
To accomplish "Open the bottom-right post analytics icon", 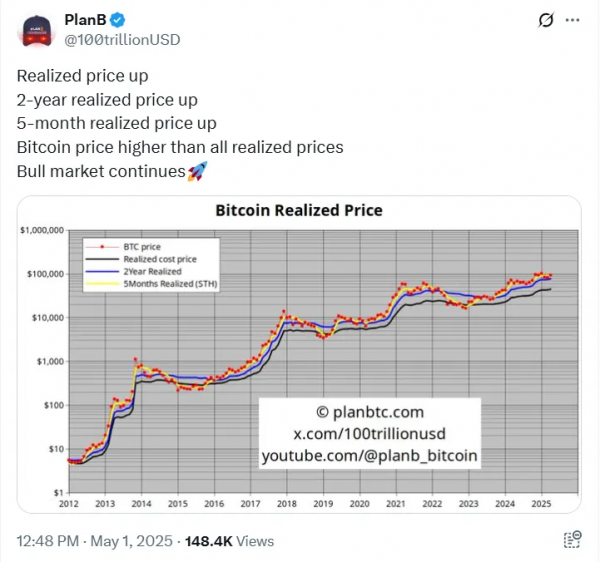I will 572,539.
